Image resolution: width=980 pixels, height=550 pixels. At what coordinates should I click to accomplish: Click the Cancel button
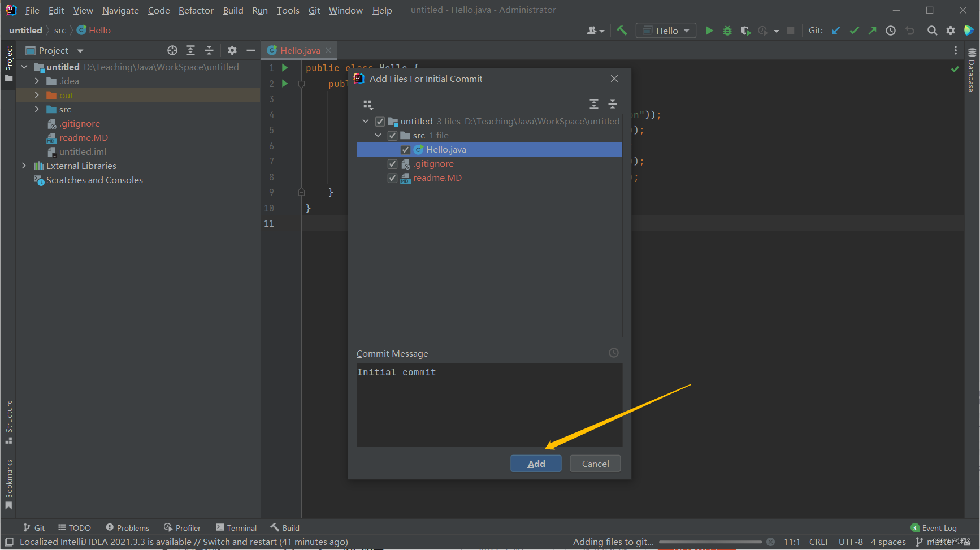pyautogui.click(x=595, y=464)
